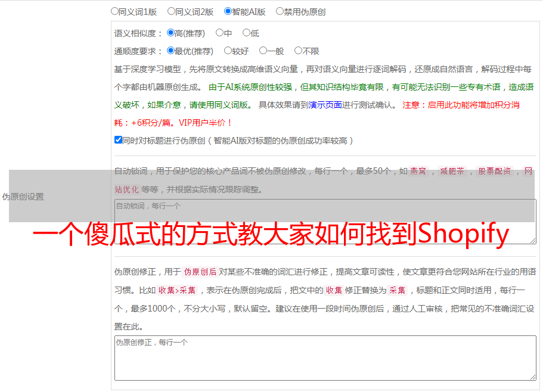This screenshot has width=543, height=392.
Task: Set 通顺度要求 to 较好
Action: coord(228,51)
